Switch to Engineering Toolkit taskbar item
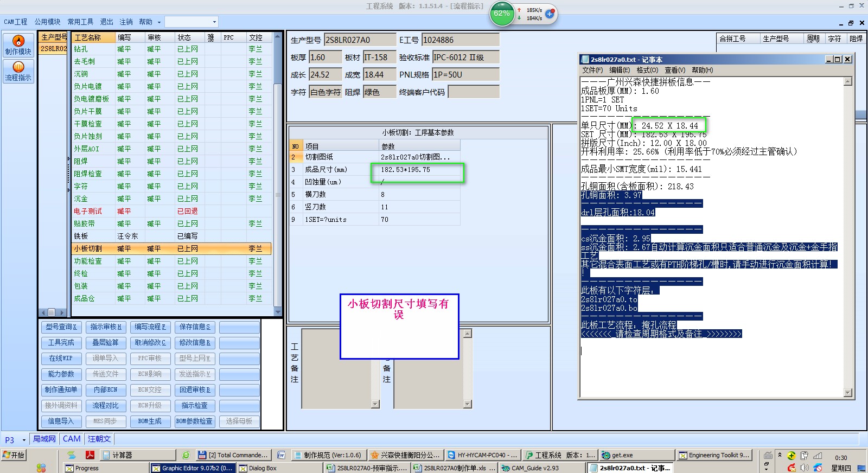868x473 pixels. (x=714, y=455)
